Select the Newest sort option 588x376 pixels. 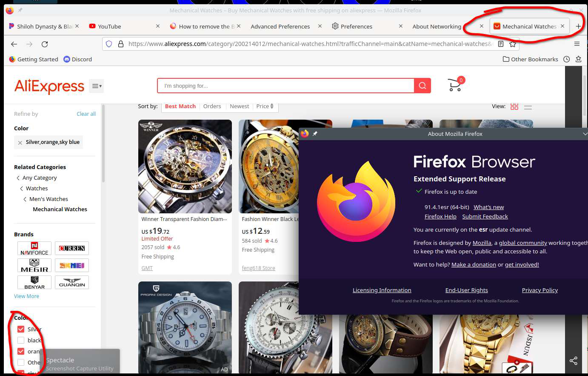[x=240, y=106]
